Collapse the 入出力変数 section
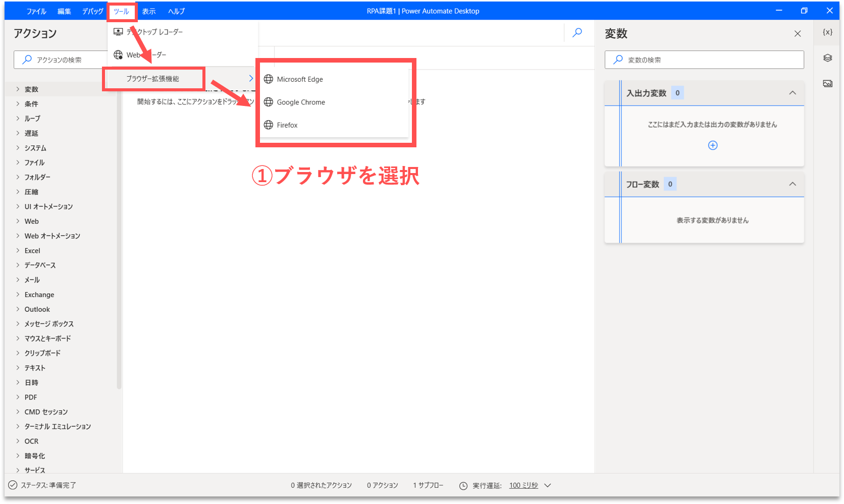This screenshot has height=504, width=844. (792, 93)
